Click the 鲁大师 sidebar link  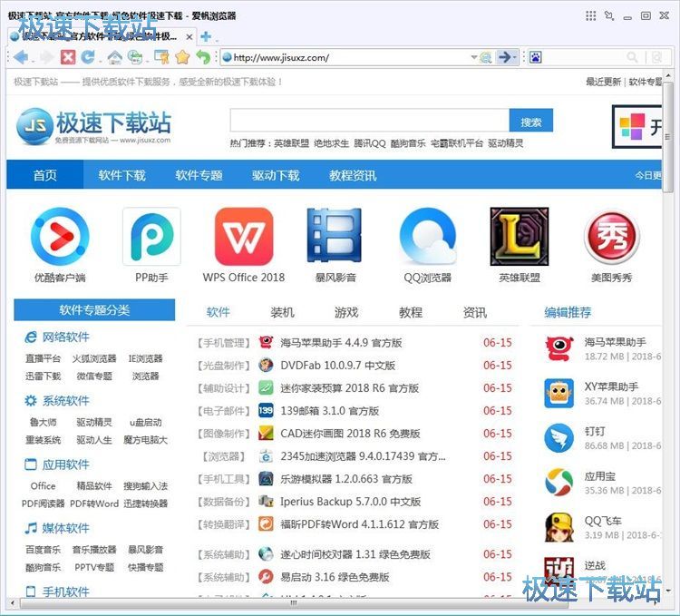click(43, 422)
